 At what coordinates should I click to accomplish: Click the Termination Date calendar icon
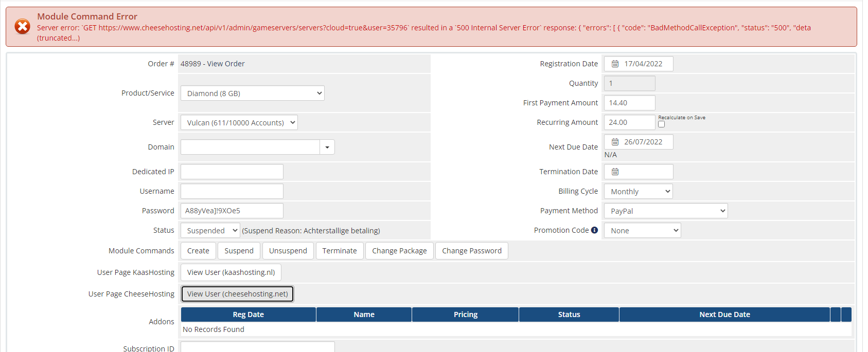615,172
